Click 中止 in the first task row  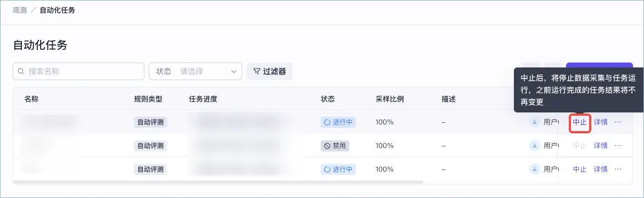click(x=580, y=122)
